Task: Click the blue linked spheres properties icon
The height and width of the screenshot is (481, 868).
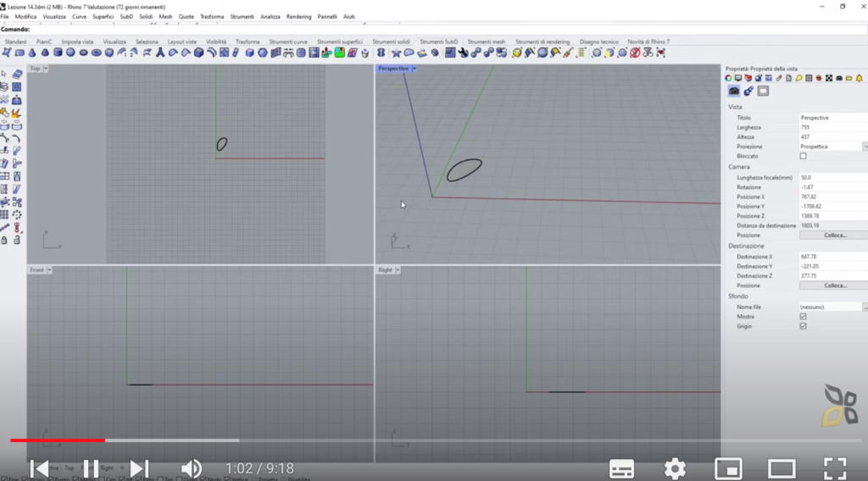Action: click(748, 91)
